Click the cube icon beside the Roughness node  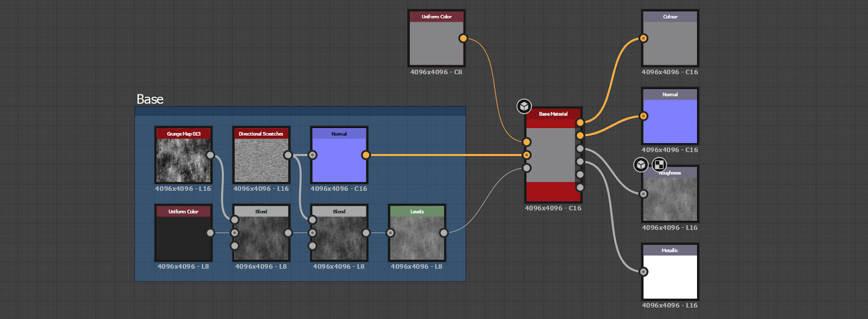(x=641, y=164)
